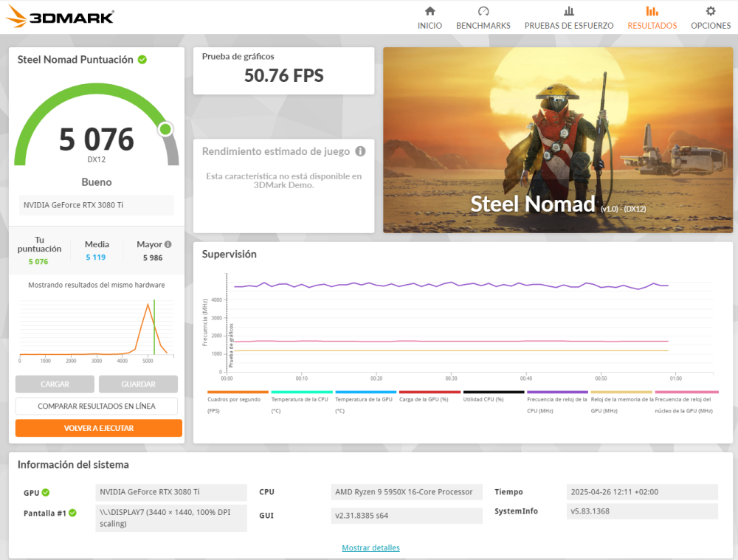Click the green check next to GPU
Viewport: 738px width, 560px height.
pos(46,492)
